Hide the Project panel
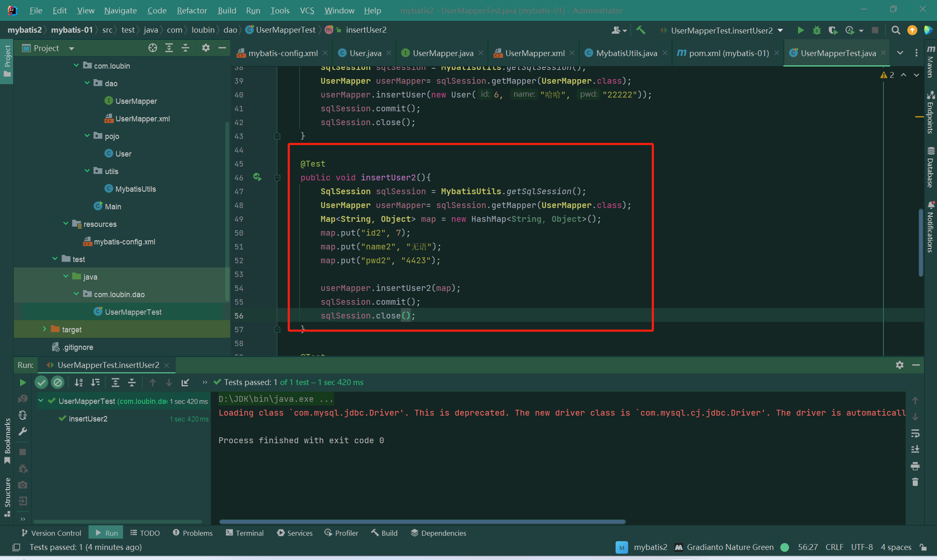Image resolution: width=937 pixels, height=560 pixels. [x=222, y=48]
